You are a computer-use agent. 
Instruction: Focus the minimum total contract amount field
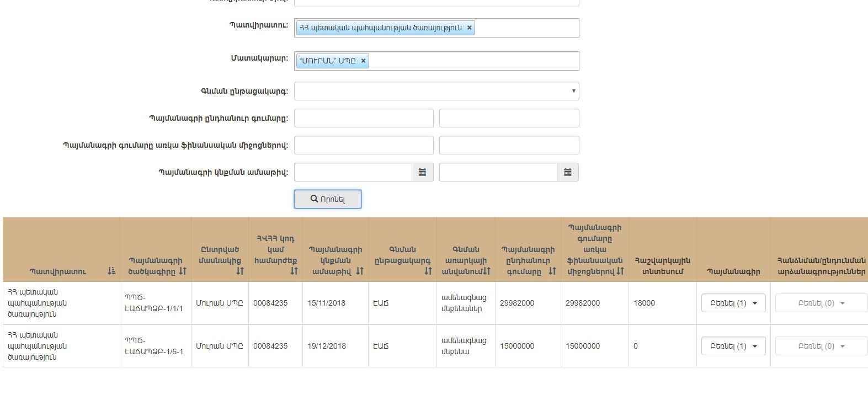coord(364,118)
